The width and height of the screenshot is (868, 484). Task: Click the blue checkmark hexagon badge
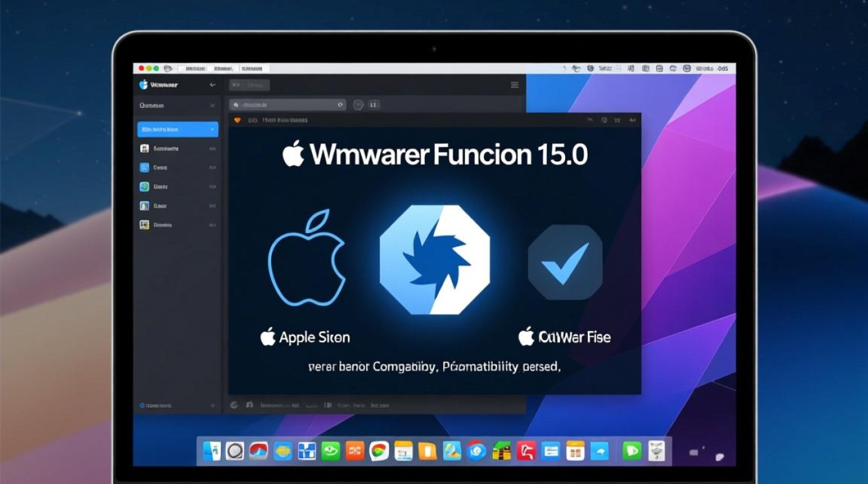pyautogui.click(x=565, y=262)
